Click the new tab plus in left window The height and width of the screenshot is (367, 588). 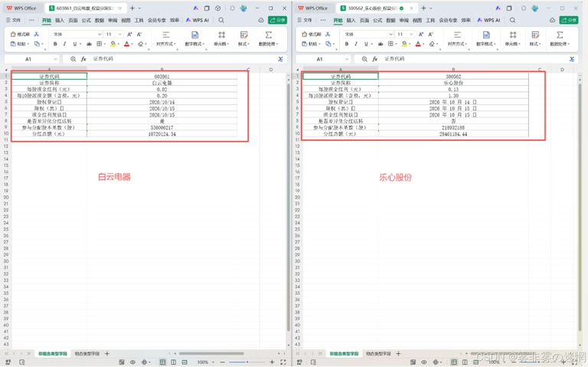132,8
